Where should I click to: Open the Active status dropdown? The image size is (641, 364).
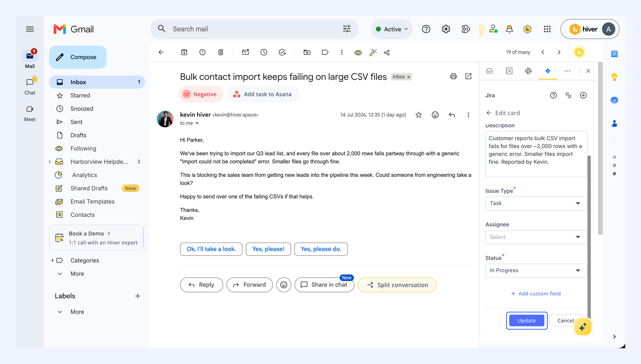pos(392,29)
